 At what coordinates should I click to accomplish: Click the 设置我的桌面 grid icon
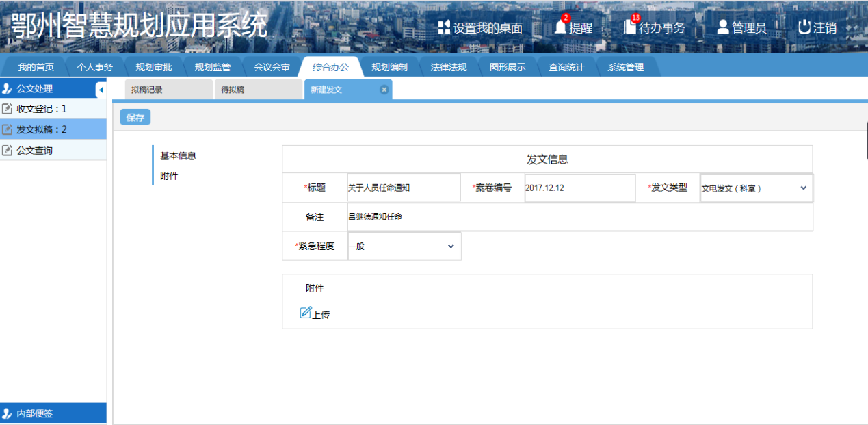[x=444, y=27]
